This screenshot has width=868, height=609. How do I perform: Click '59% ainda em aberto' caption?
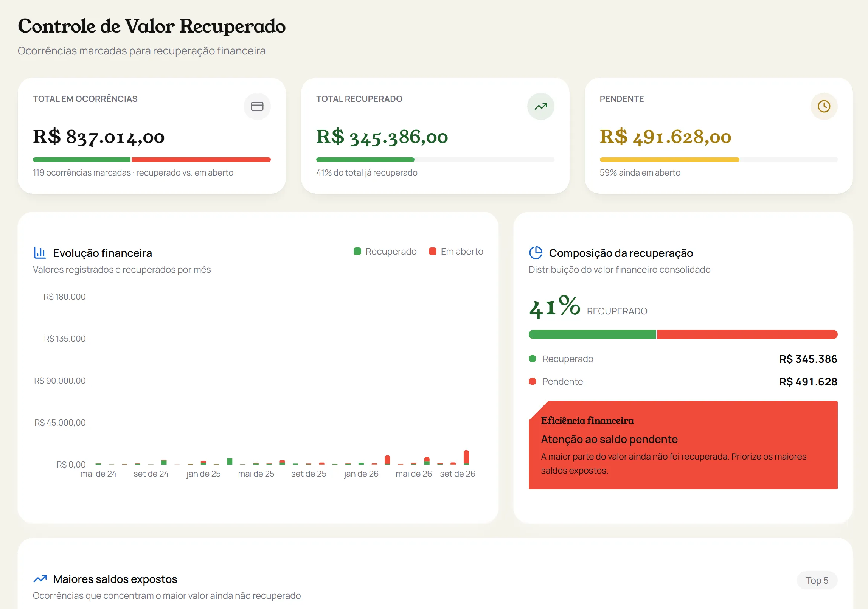pos(640,172)
